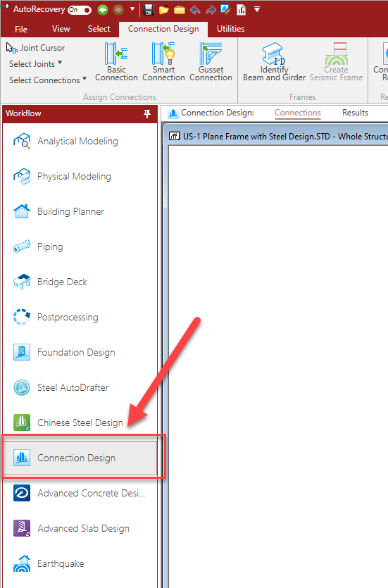
Task: Click the forward arrow icon in title bar
Action: pos(118,10)
